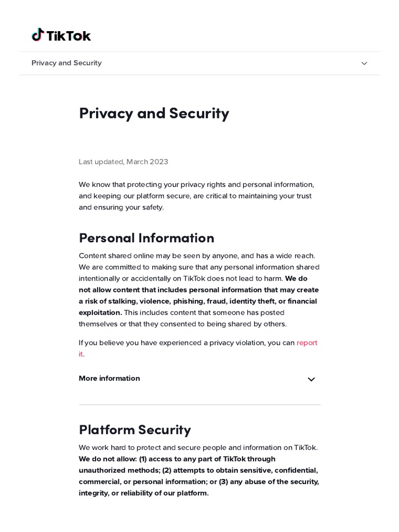Open the Privacy and Security navigation menu label
399x532 pixels.
point(66,63)
